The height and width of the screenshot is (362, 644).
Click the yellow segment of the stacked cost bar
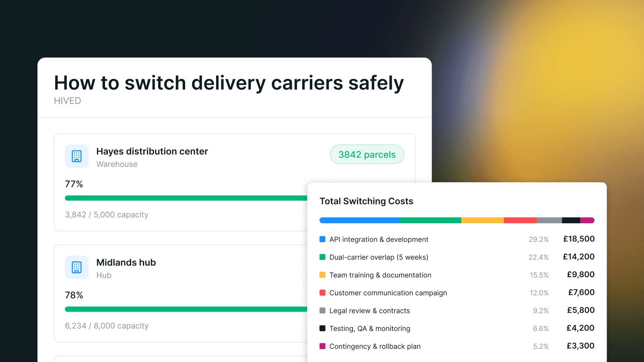[483, 220]
